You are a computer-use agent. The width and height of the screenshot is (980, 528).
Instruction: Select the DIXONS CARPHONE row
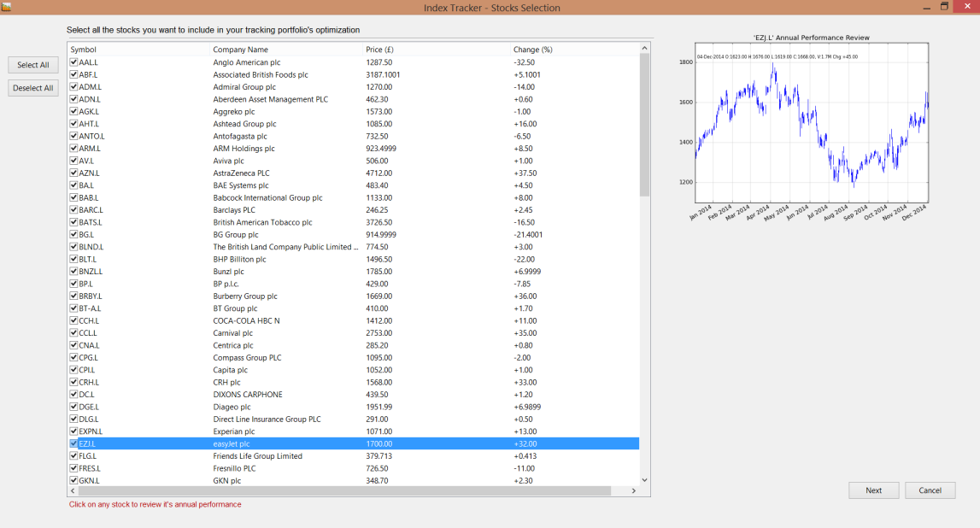click(354, 394)
